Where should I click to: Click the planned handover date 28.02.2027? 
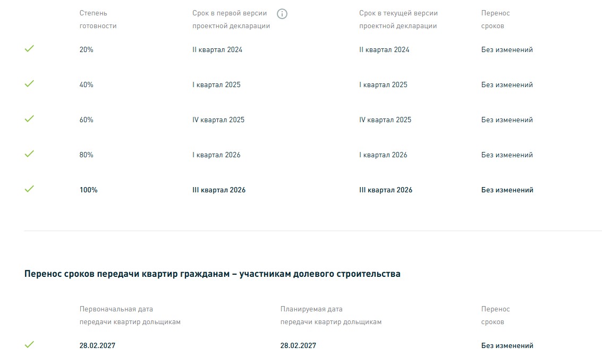coord(298,346)
